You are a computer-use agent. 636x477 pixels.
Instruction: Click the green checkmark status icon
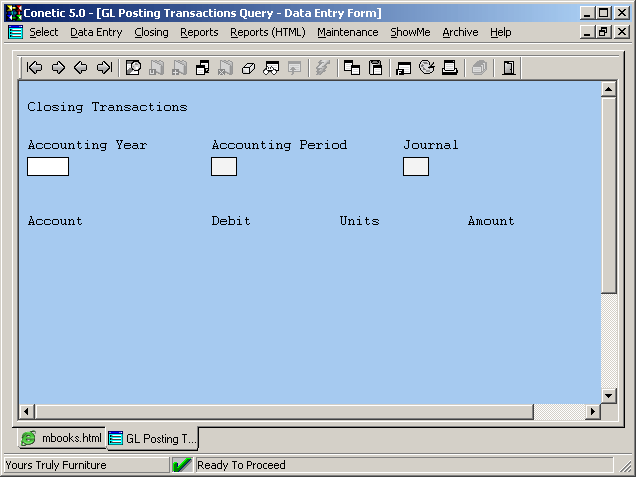point(182,465)
